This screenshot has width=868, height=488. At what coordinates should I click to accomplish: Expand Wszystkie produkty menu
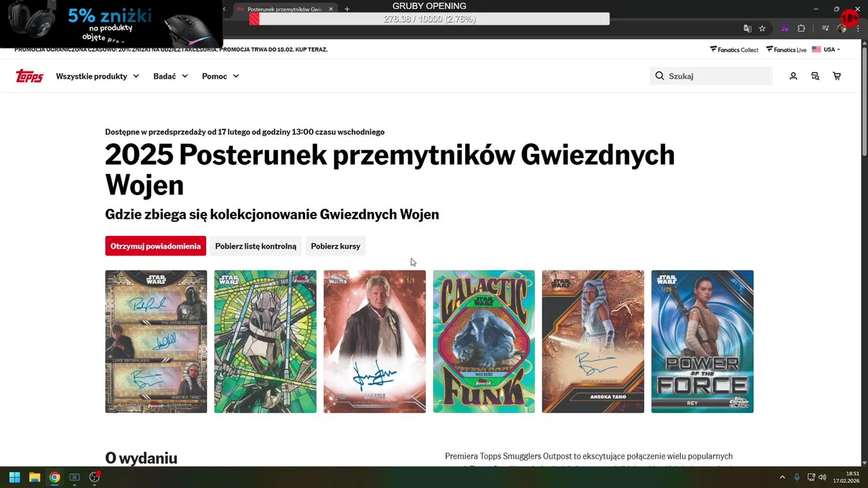(x=98, y=76)
